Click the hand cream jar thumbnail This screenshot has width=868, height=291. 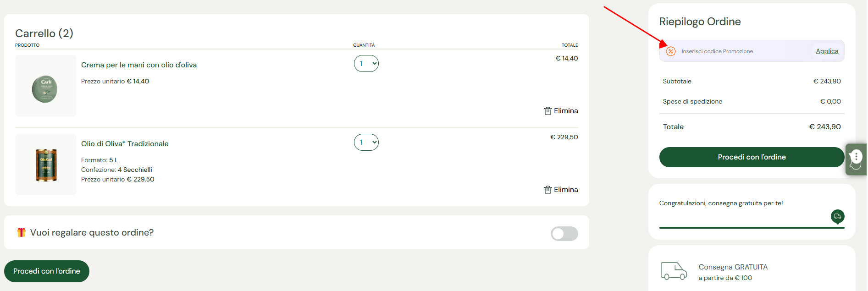45,86
